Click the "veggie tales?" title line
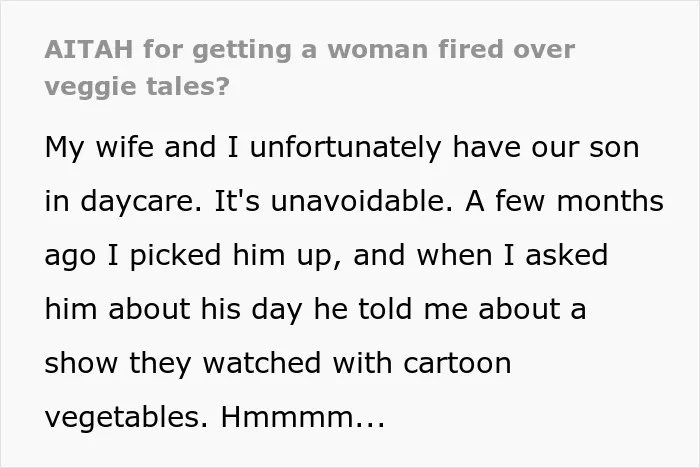The height and width of the screenshot is (468, 700). (137, 86)
